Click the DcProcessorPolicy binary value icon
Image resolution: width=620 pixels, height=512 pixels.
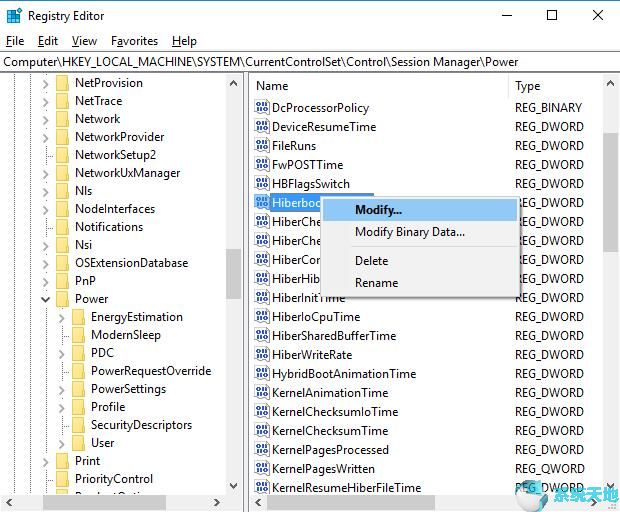click(262, 108)
